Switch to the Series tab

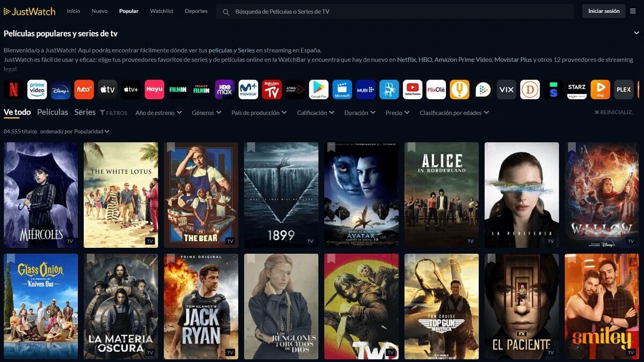(85, 112)
